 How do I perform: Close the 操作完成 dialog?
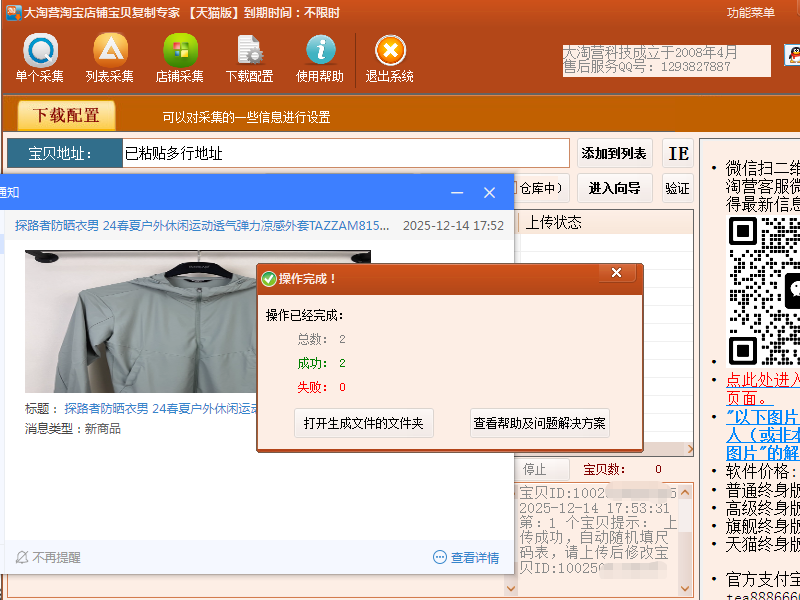click(616, 273)
